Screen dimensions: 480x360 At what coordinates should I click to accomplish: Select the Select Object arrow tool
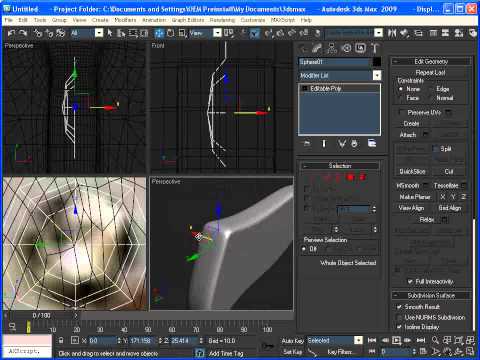(x=110, y=33)
